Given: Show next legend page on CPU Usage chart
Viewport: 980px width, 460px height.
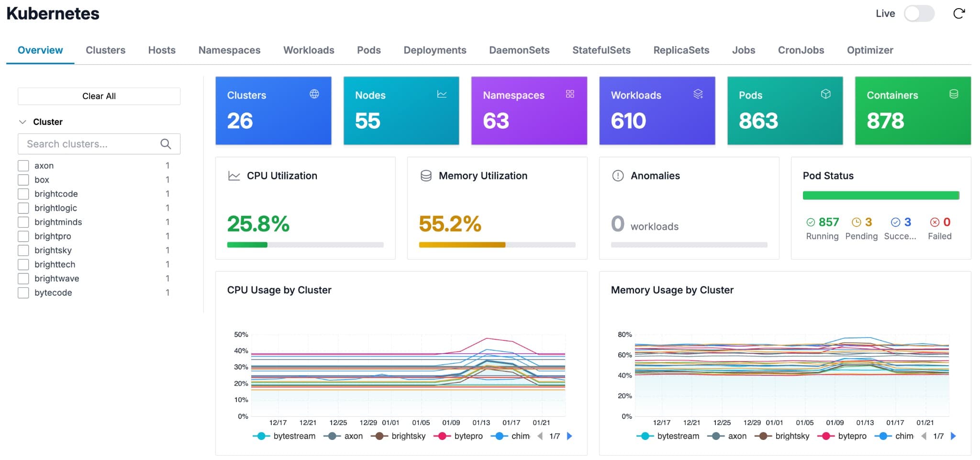Looking at the screenshot, I should pos(569,436).
